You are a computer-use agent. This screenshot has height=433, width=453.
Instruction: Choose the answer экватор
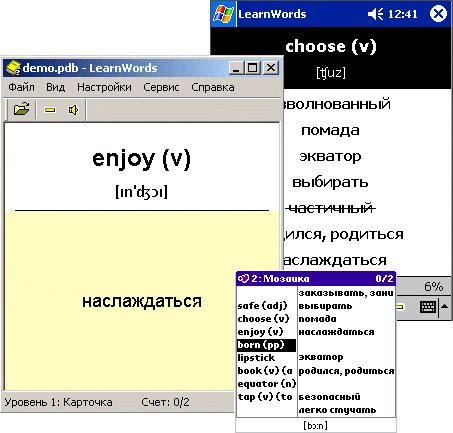click(x=330, y=156)
